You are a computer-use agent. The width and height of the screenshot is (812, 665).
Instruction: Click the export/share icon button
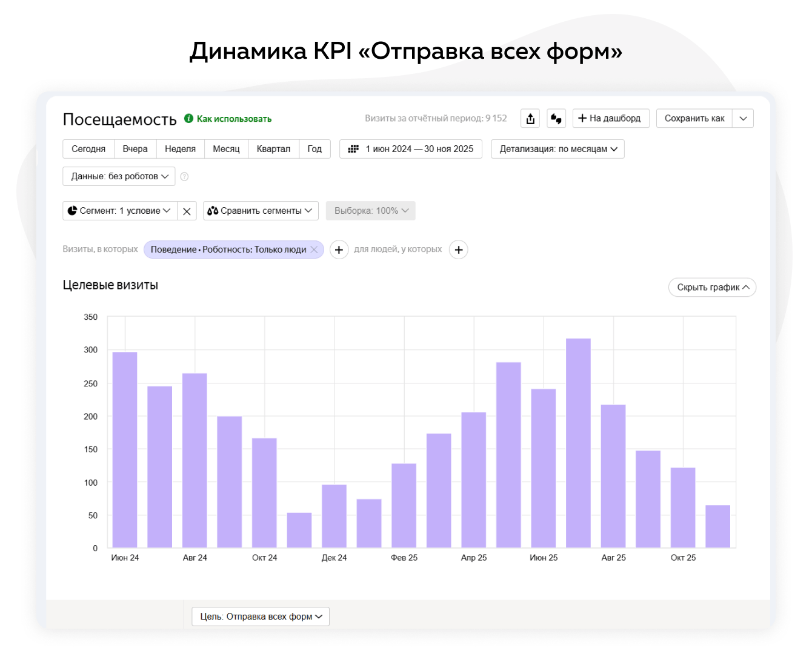coord(530,119)
